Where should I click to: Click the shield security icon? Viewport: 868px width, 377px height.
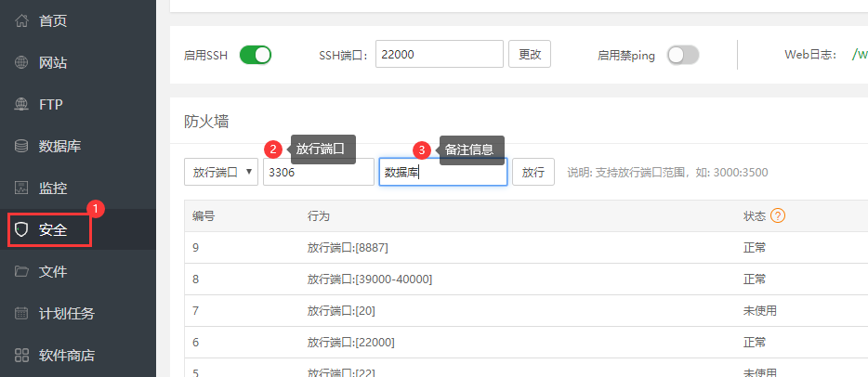21,230
